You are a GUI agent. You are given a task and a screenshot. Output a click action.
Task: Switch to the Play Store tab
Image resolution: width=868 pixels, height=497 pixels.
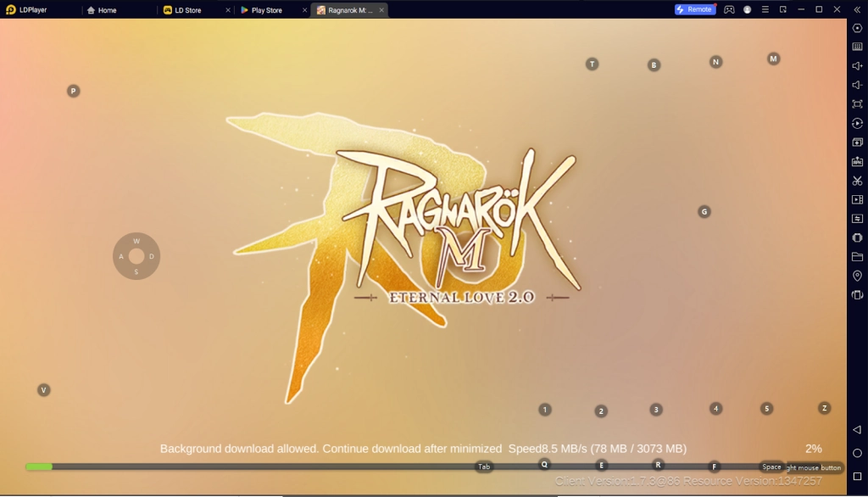point(266,10)
